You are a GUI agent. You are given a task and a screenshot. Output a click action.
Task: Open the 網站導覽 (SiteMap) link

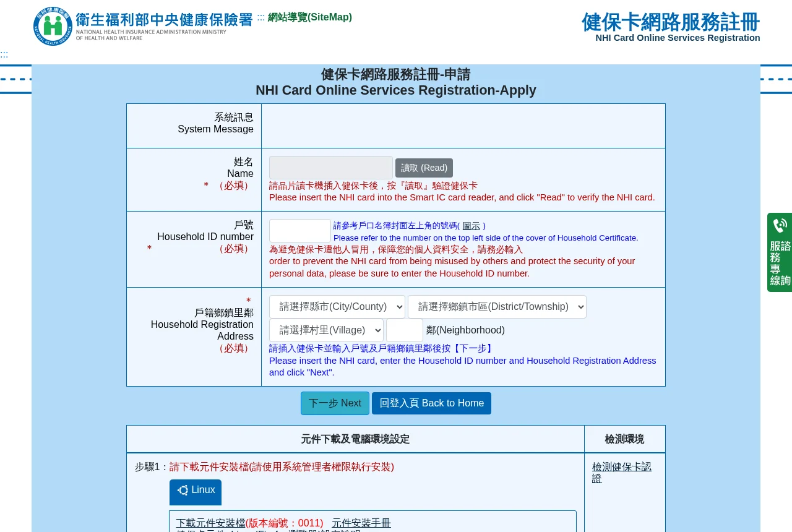(x=310, y=17)
